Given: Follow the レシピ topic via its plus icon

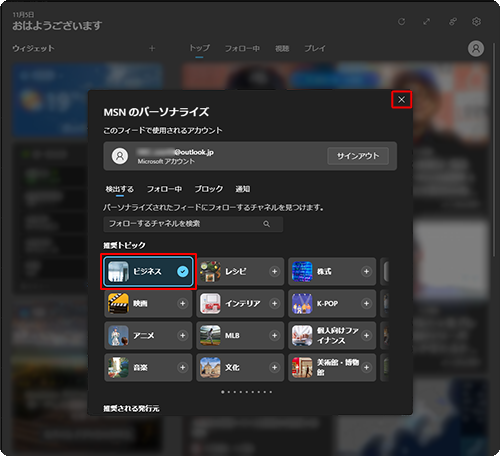Looking at the screenshot, I should [274, 272].
